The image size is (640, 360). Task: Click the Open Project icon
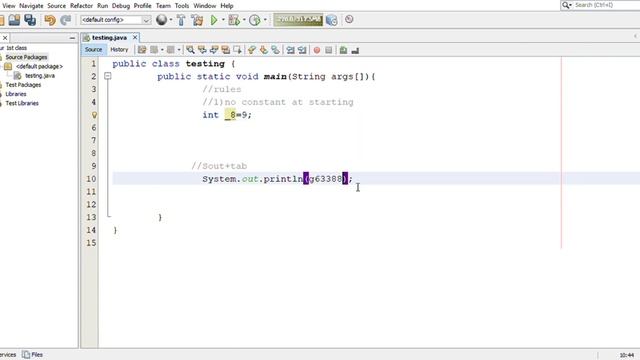14,20
